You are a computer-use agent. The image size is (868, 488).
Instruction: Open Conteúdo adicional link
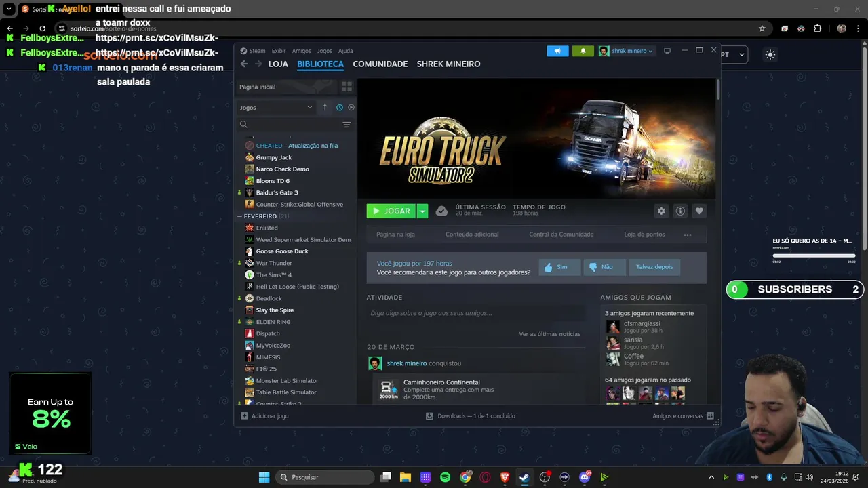pyautogui.click(x=472, y=235)
